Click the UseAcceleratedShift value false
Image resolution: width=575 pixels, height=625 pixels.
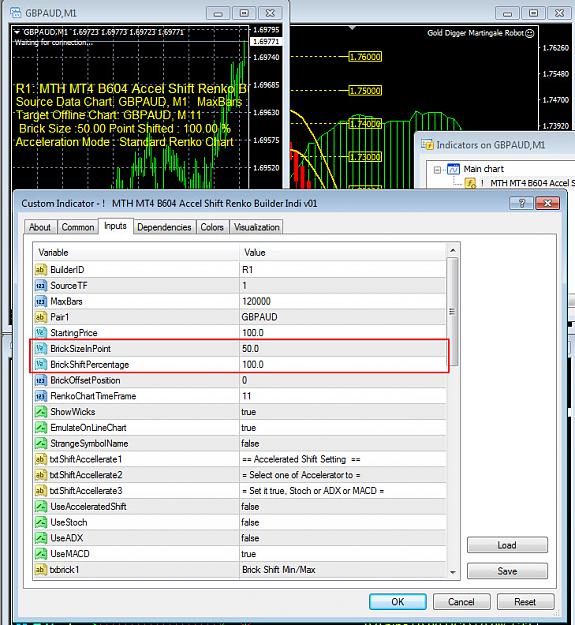[250, 507]
